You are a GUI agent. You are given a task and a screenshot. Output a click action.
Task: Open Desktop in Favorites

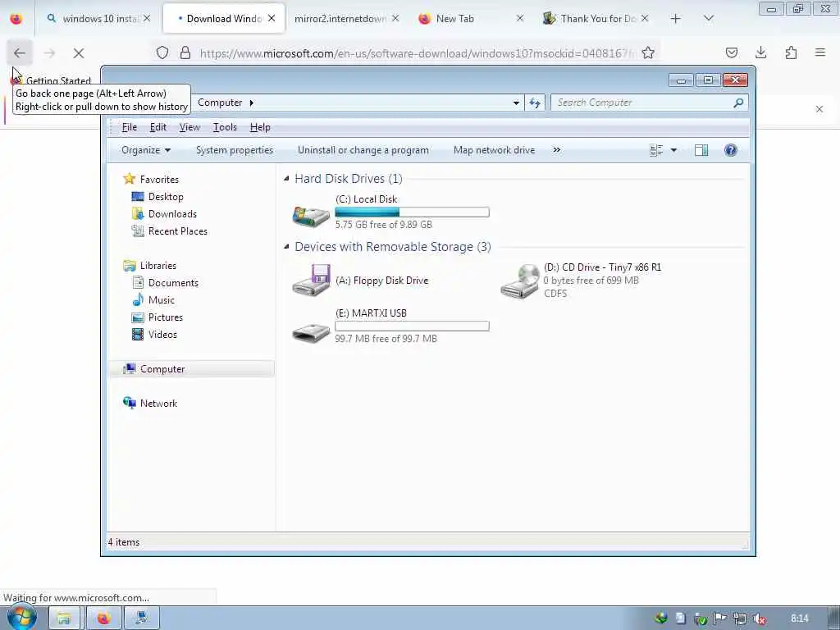(x=166, y=197)
